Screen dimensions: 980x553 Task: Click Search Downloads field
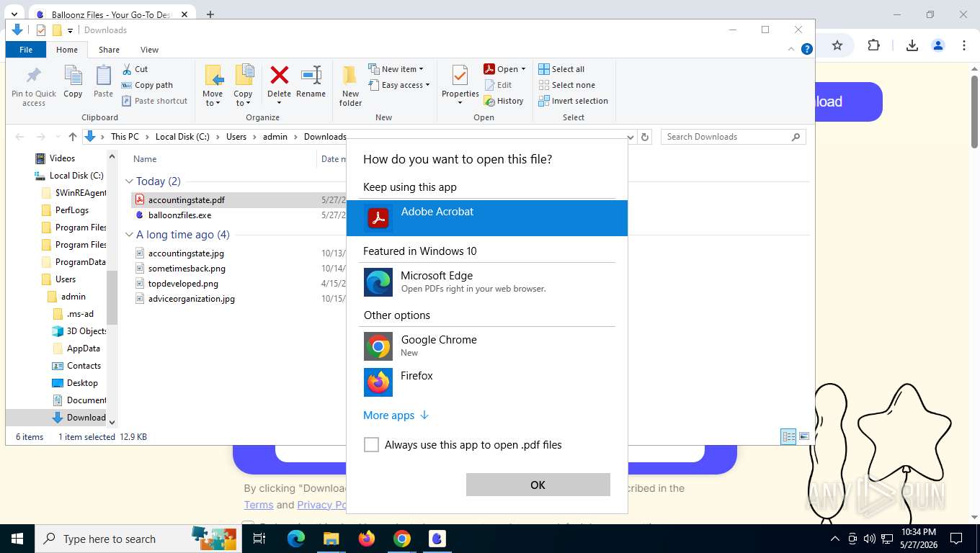tap(733, 137)
